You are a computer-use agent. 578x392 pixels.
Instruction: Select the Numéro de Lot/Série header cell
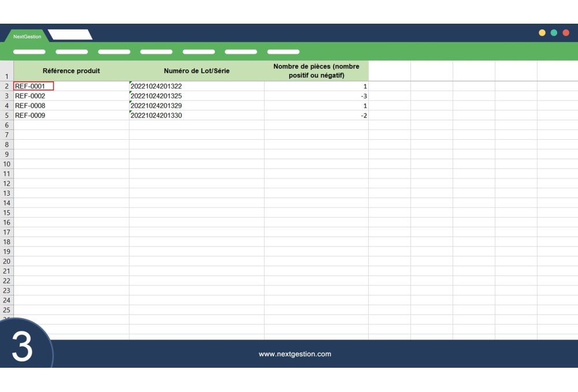[197, 71]
